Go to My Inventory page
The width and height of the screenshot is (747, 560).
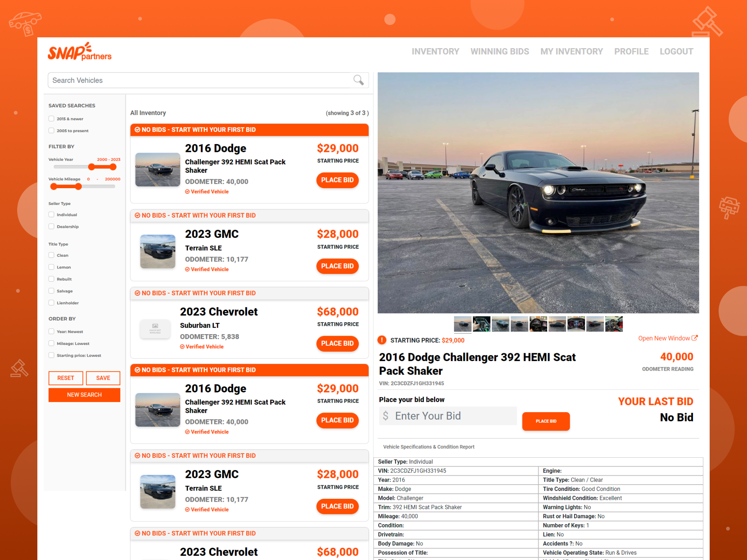(x=571, y=52)
